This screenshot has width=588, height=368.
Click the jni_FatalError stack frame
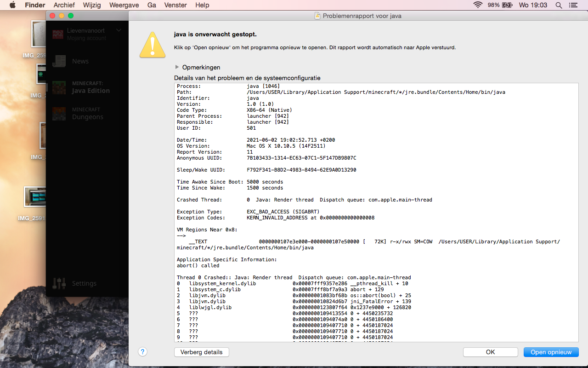click(x=294, y=301)
